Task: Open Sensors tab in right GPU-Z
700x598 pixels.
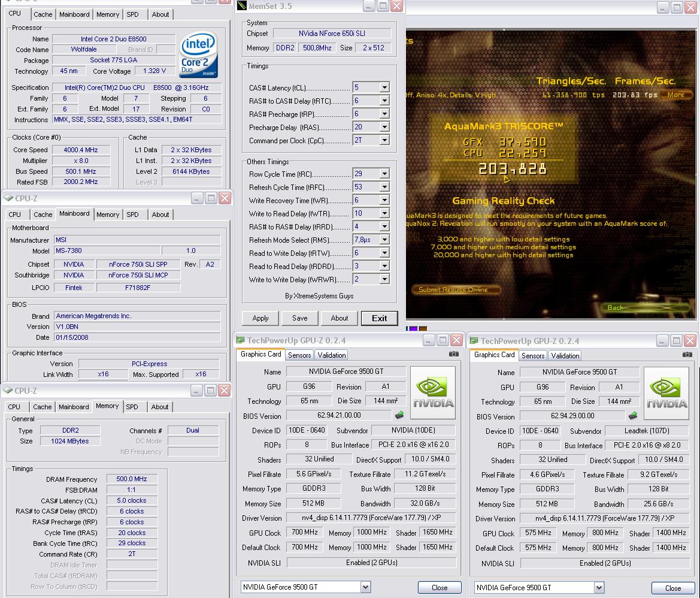Action: (x=533, y=355)
